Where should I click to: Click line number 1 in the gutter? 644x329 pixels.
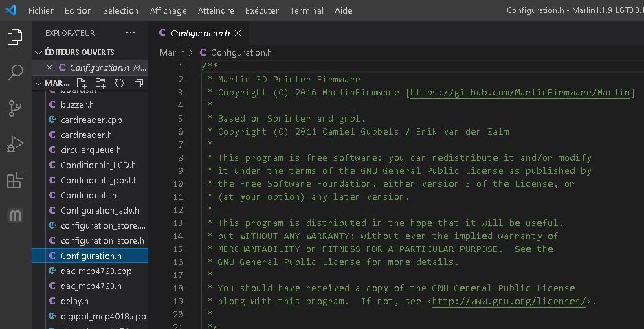click(181, 66)
